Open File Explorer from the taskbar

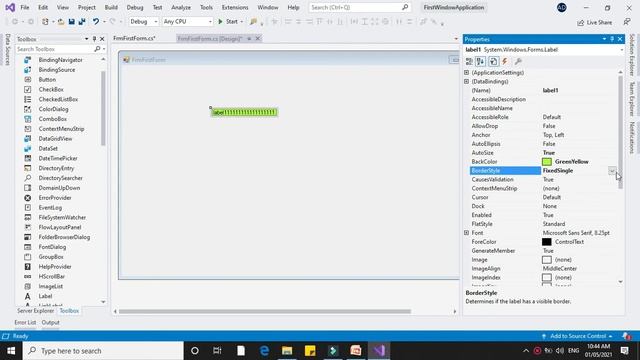(287, 351)
